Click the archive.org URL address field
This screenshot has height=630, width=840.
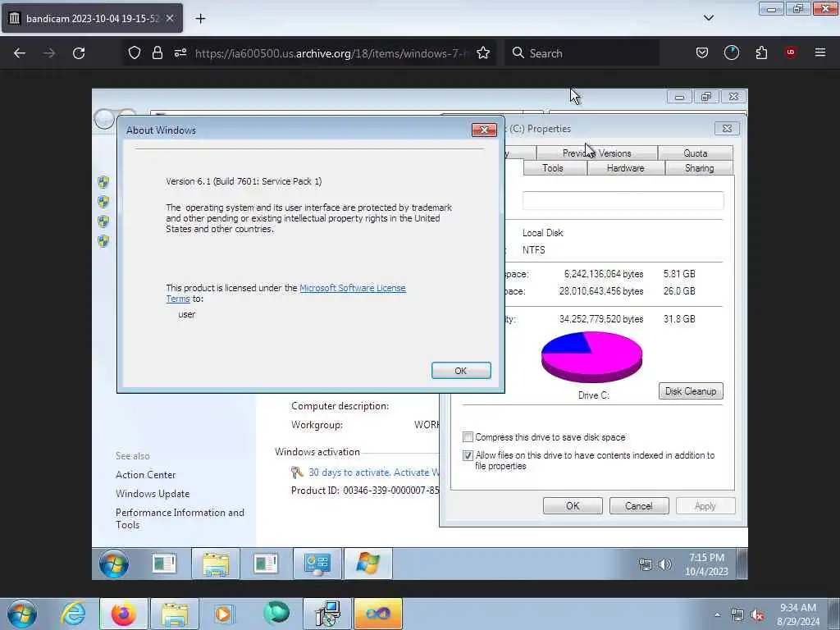tap(332, 53)
